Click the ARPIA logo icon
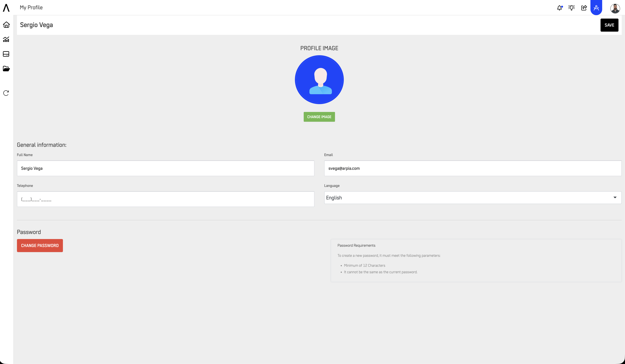625x364 pixels. coord(6,8)
